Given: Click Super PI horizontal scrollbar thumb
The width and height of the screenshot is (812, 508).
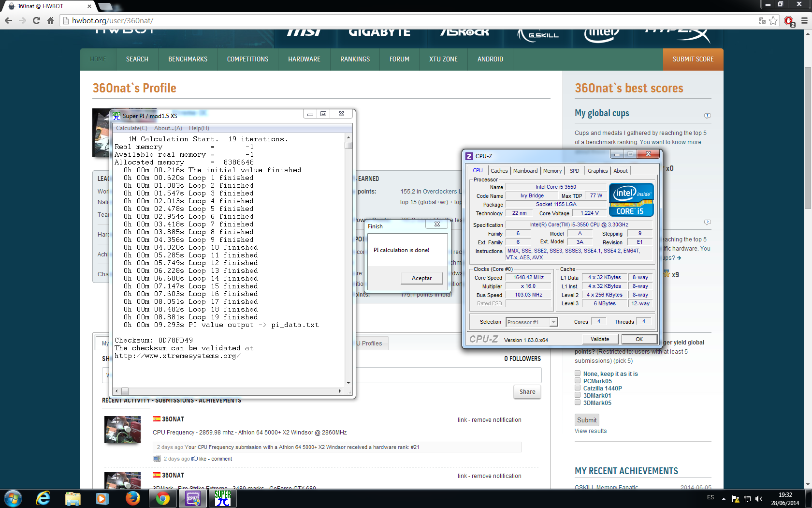Looking at the screenshot, I should 125,391.
